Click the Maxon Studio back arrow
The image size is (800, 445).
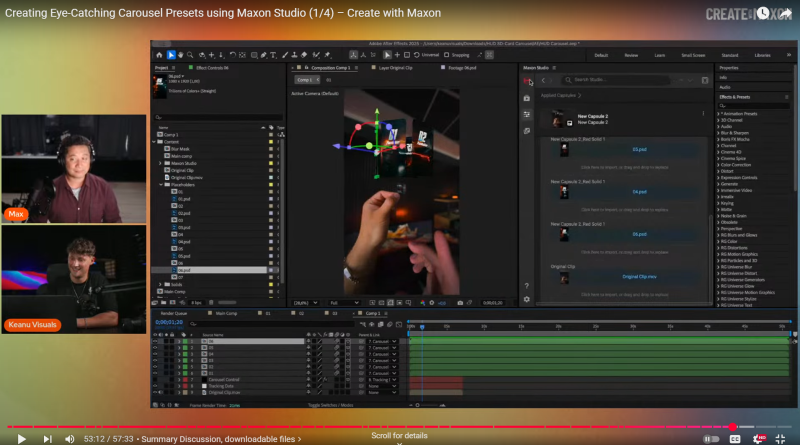coord(543,80)
